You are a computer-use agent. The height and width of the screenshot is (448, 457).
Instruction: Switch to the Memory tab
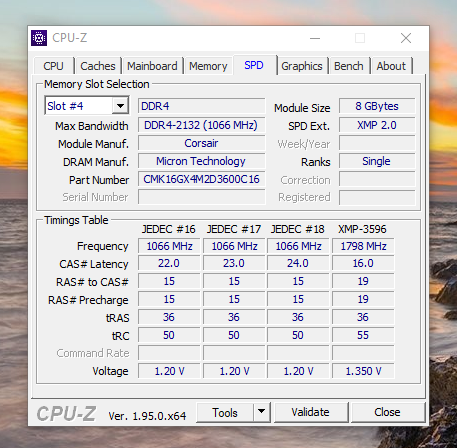click(x=208, y=66)
